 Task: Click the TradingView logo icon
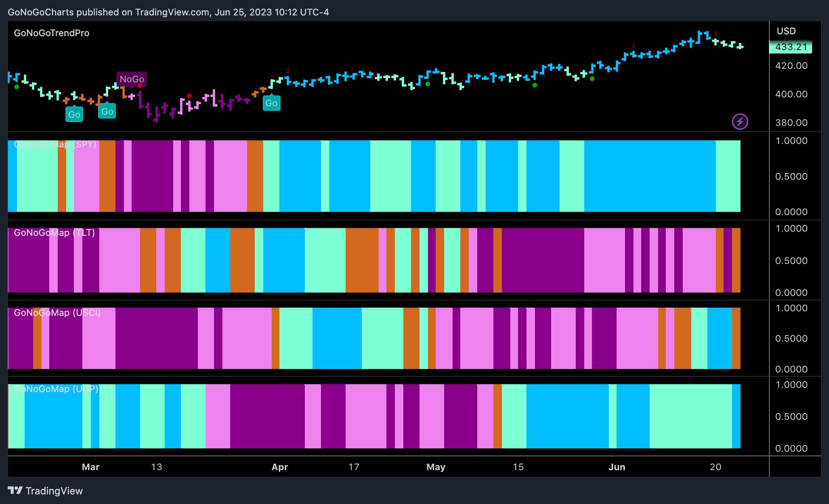[x=15, y=491]
